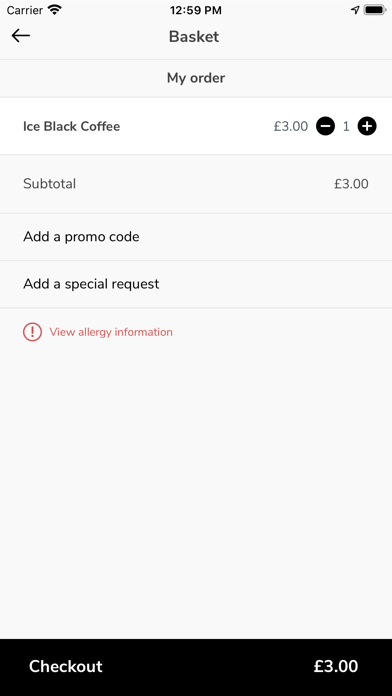Tap the red allergy warning icon

[x=32, y=332]
